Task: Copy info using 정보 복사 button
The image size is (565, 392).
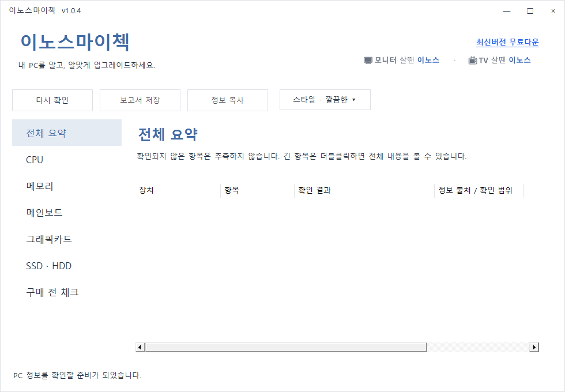Action: pos(227,100)
